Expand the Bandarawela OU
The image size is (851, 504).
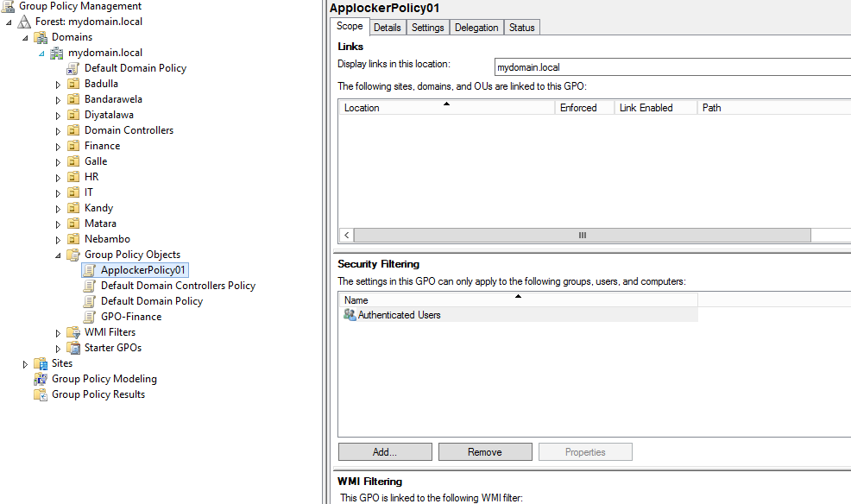[58, 100]
